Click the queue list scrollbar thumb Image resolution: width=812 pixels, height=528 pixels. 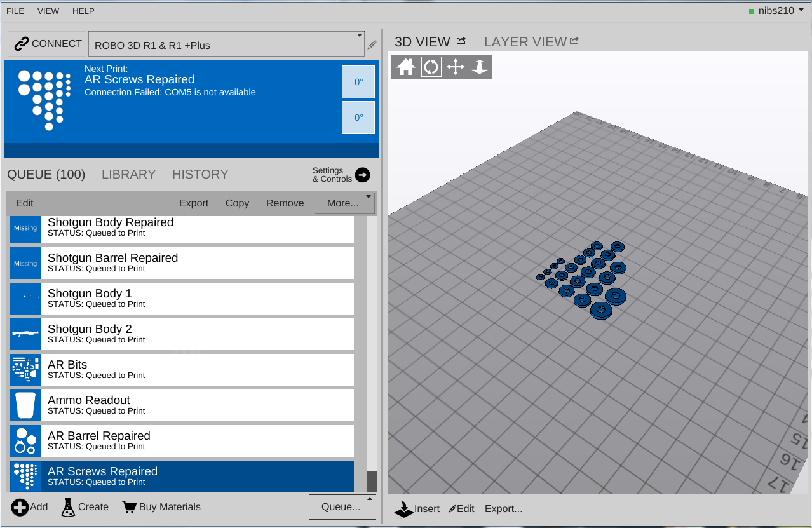click(372, 481)
